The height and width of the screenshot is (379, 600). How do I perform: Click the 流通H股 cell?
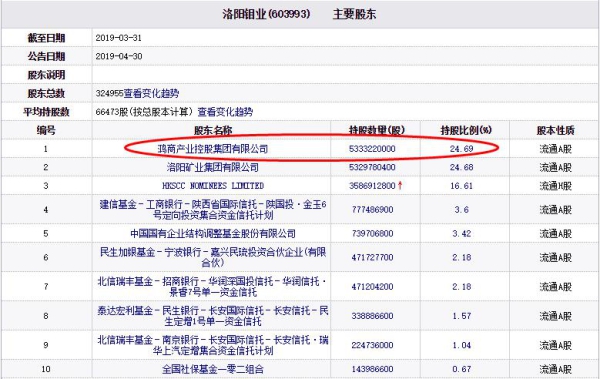[x=555, y=186]
